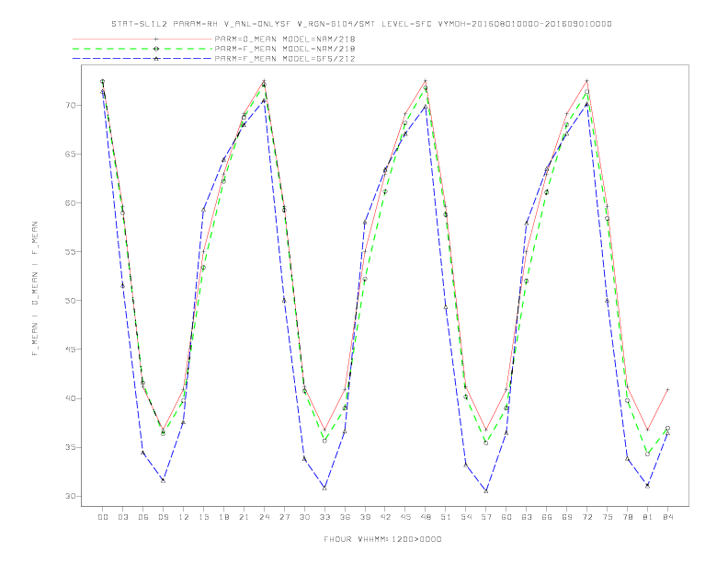This screenshot has height=563, width=728.
Task: Click x-axis forecast hour label 63
Action: pos(527,517)
